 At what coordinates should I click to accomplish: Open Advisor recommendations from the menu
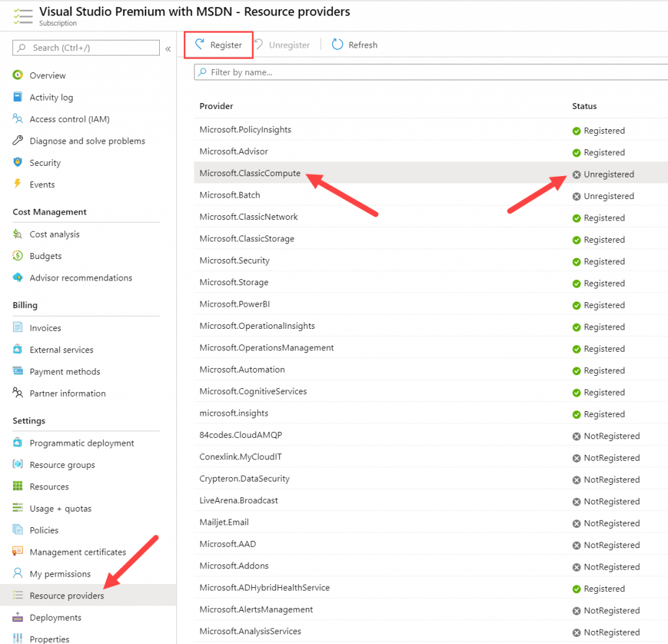tap(80, 277)
